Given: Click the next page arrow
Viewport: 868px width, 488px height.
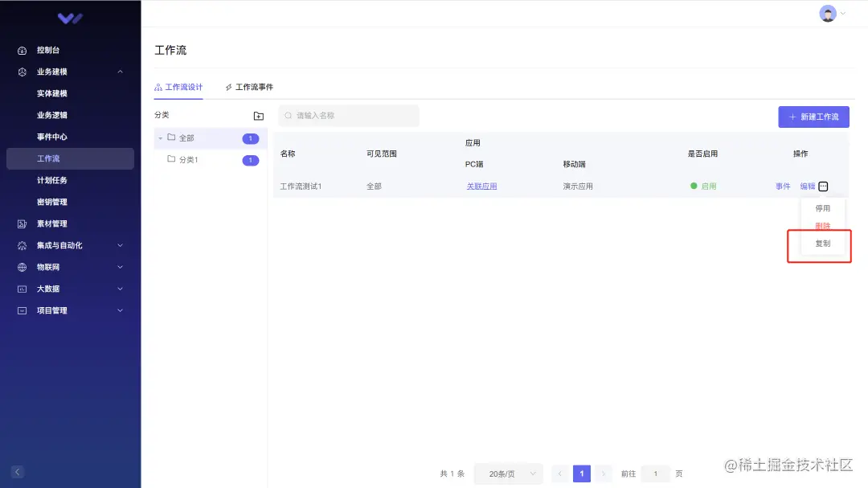Looking at the screenshot, I should coord(604,474).
